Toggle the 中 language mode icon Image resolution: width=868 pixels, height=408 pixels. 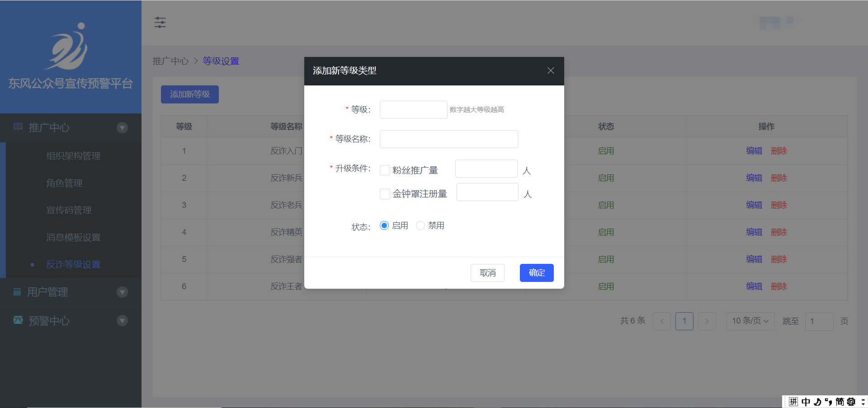[x=806, y=402]
